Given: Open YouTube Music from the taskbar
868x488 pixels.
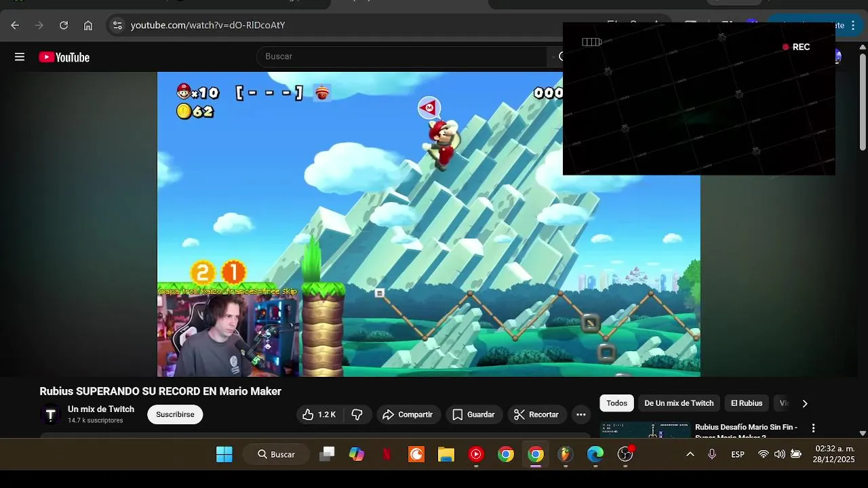Looking at the screenshot, I should click(x=476, y=454).
